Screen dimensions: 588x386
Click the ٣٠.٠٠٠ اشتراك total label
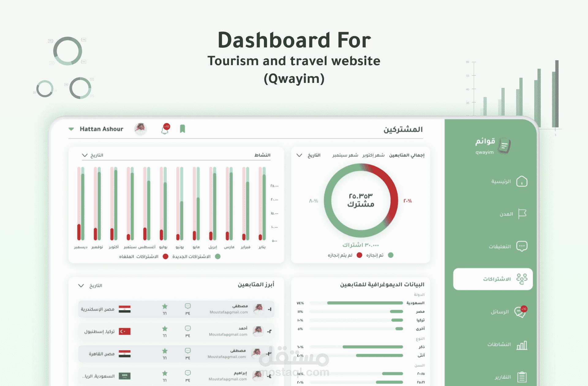361,245
